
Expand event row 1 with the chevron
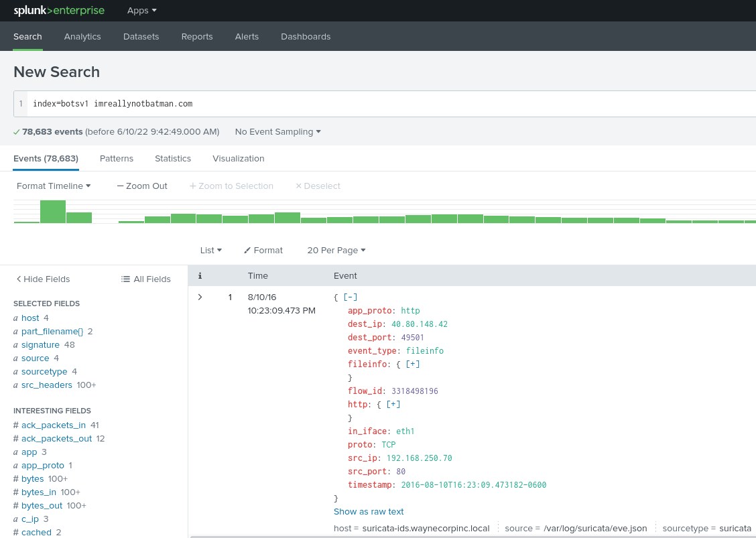pos(200,297)
